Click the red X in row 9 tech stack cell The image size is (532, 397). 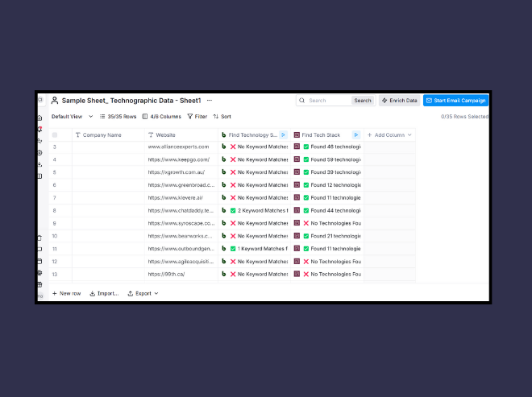pos(305,223)
